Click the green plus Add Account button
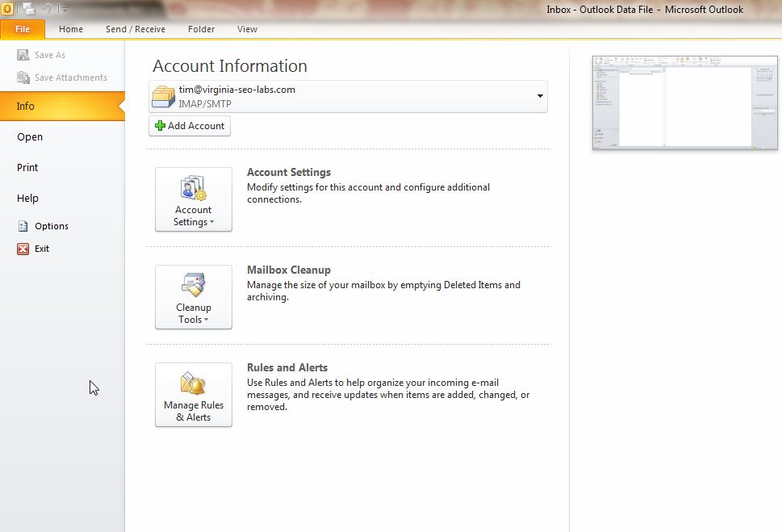782x532 pixels. click(x=190, y=126)
